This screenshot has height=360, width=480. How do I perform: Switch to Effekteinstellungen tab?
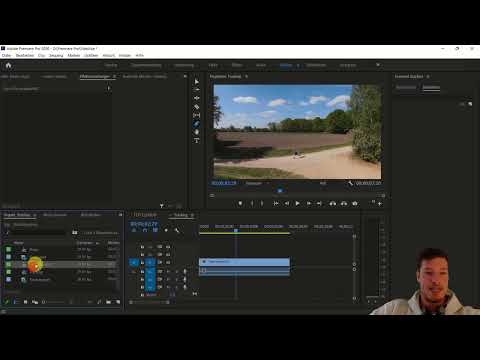[x=95, y=76]
